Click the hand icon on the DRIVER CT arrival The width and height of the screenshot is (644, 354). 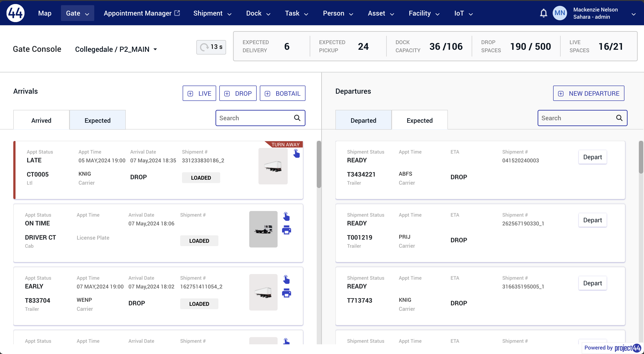coord(287,217)
